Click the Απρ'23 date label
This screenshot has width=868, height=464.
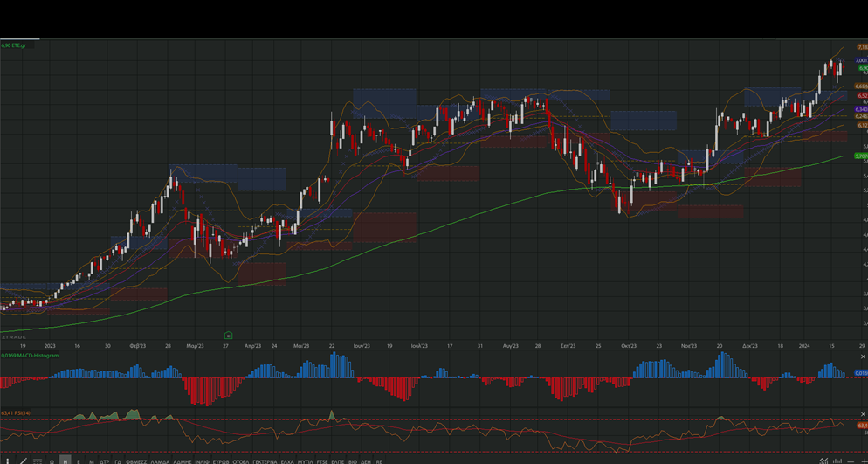pos(252,346)
